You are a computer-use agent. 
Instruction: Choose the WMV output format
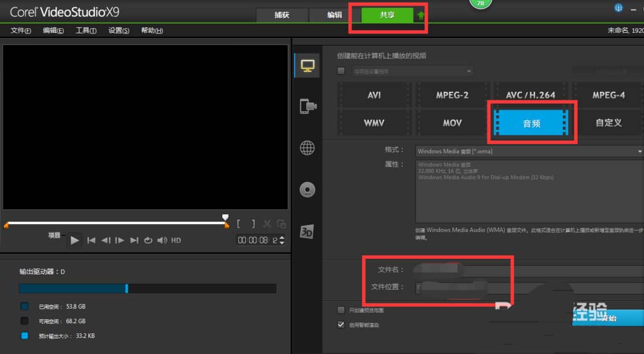(x=374, y=123)
